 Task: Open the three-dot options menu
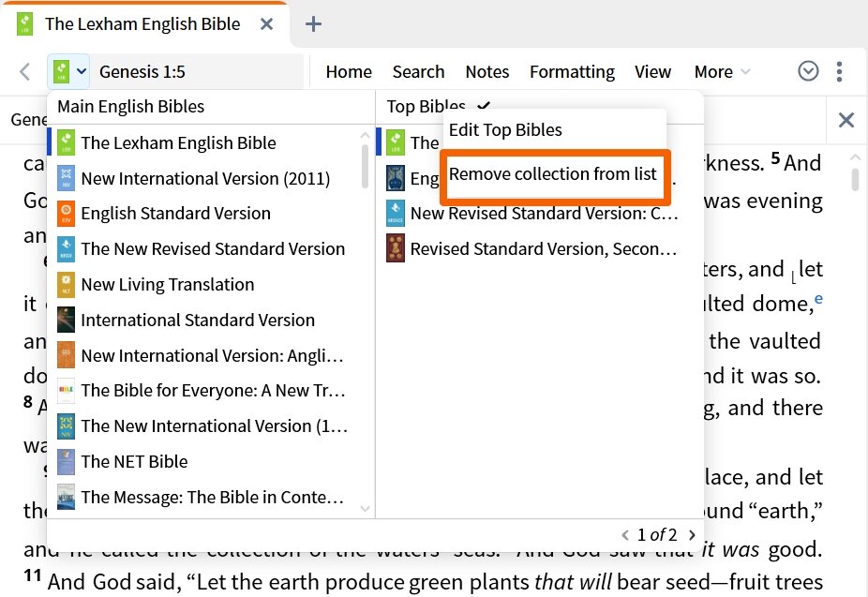(x=840, y=72)
